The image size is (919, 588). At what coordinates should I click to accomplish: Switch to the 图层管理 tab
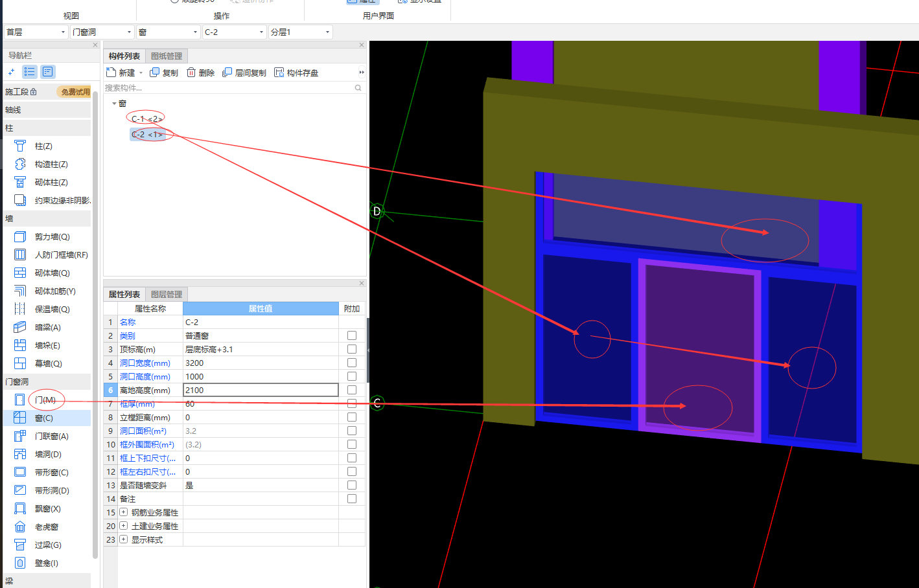(x=167, y=294)
